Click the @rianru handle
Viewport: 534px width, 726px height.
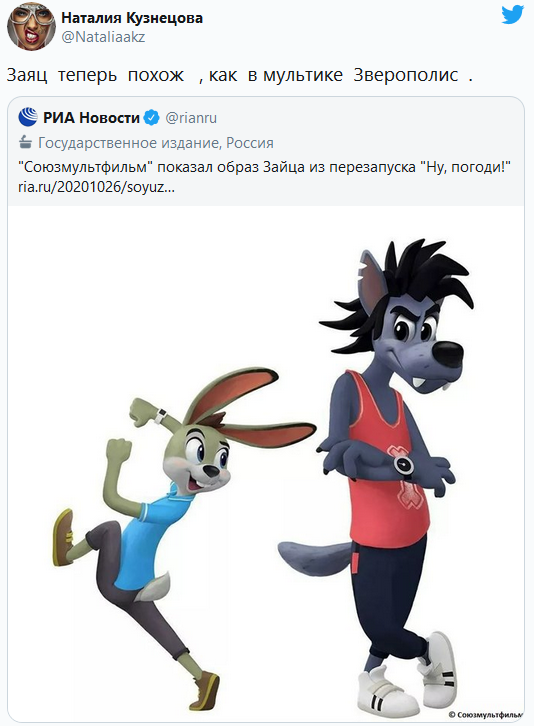191,118
